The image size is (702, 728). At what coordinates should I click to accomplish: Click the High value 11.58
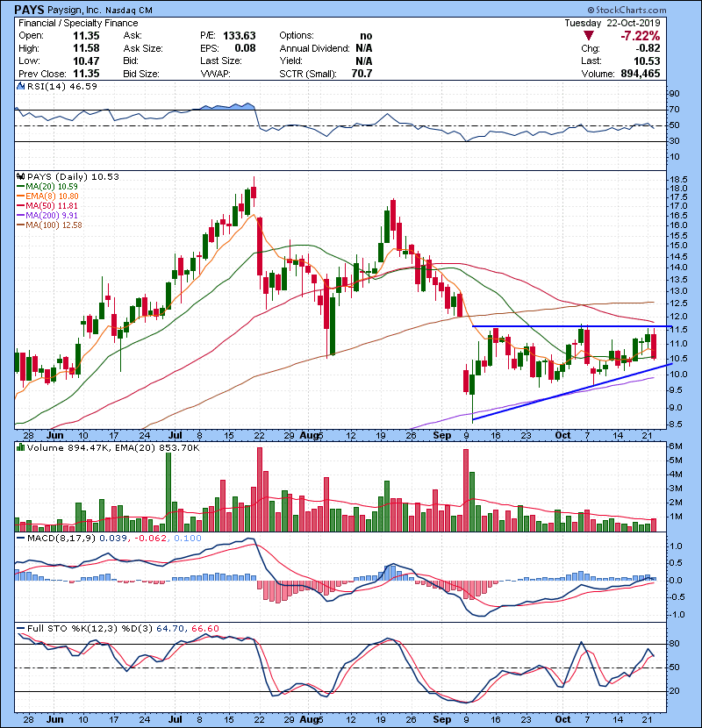[x=86, y=48]
